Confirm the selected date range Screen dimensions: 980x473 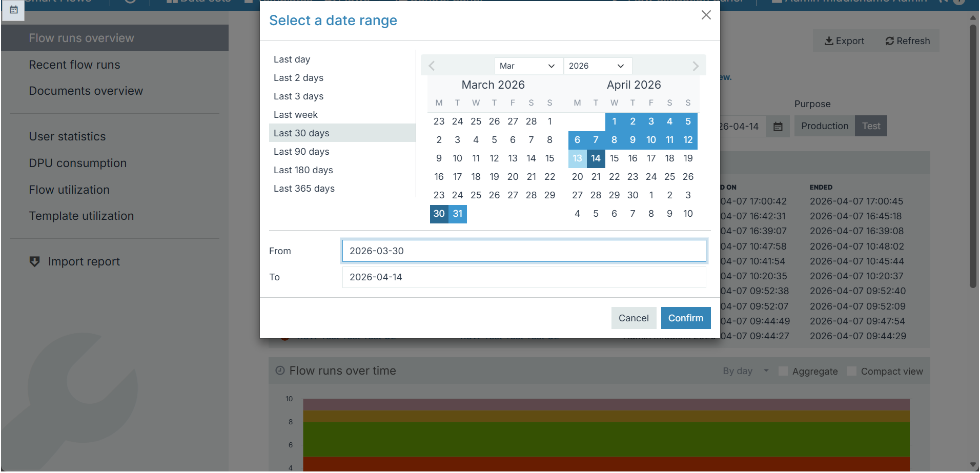pos(686,318)
